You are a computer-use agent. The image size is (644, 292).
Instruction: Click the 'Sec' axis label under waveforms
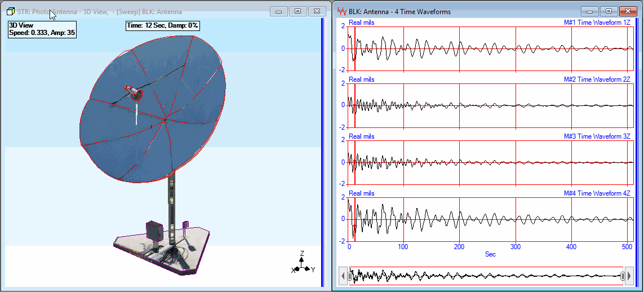click(490, 254)
